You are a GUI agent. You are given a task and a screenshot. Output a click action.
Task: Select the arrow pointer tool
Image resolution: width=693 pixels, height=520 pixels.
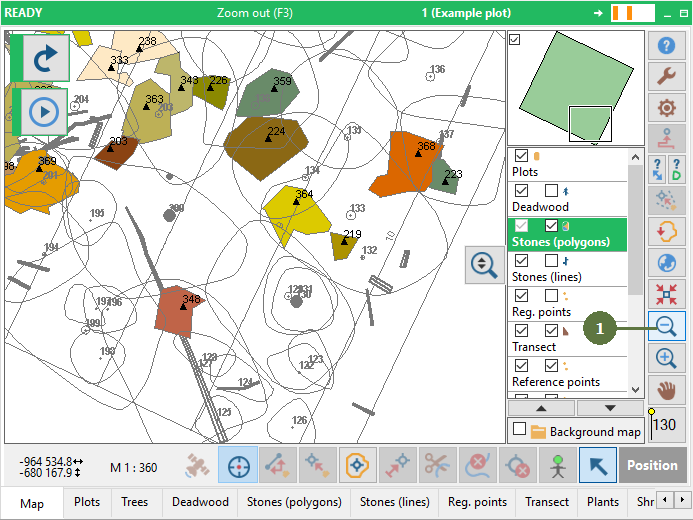pyautogui.click(x=598, y=465)
